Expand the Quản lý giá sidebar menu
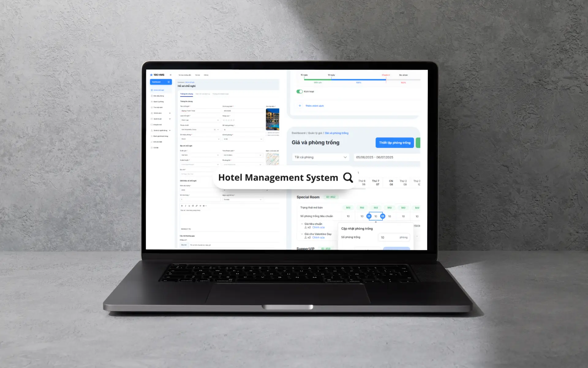Screen dimensions: 588x368 (170, 119)
